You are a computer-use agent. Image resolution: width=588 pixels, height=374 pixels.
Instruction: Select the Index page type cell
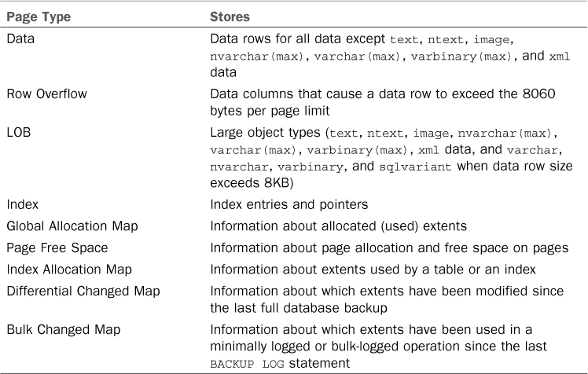point(22,204)
